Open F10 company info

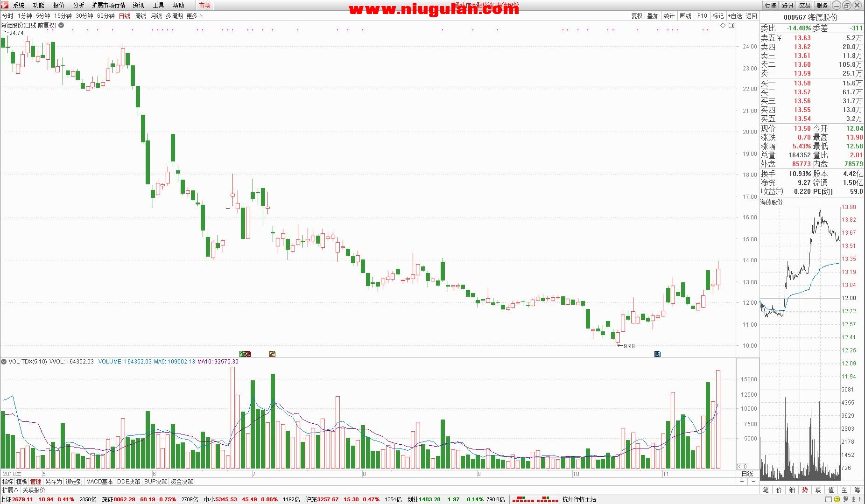702,16
